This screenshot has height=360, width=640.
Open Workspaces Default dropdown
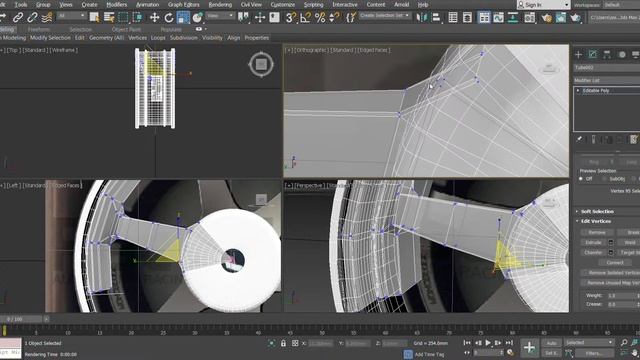click(x=622, y=5)
